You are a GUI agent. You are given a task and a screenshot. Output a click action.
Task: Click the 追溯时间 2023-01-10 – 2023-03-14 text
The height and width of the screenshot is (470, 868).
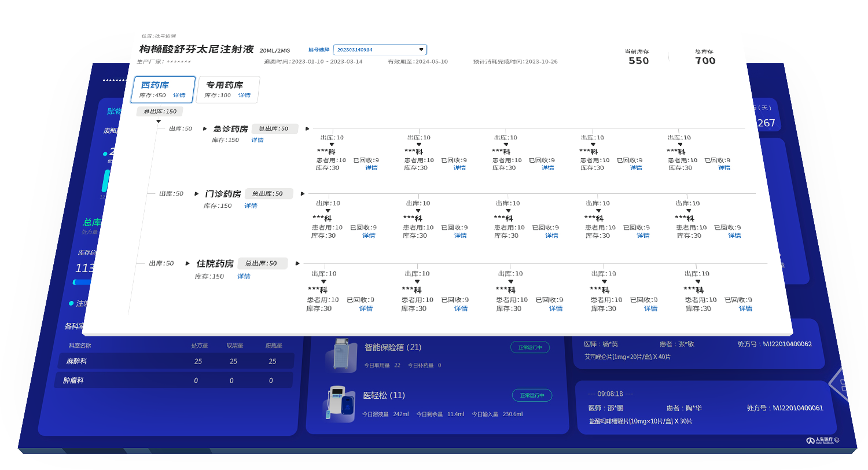pos(313,61)
